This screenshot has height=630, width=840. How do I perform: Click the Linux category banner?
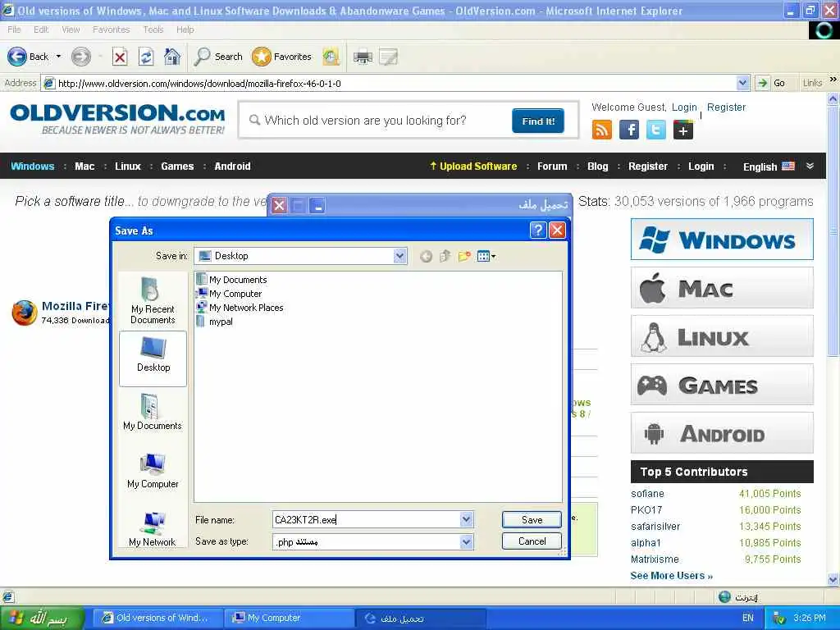click(x=722, y=336)
